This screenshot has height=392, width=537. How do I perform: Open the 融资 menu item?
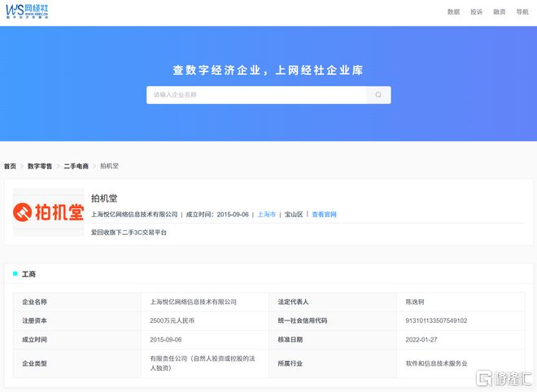(500, 12)
